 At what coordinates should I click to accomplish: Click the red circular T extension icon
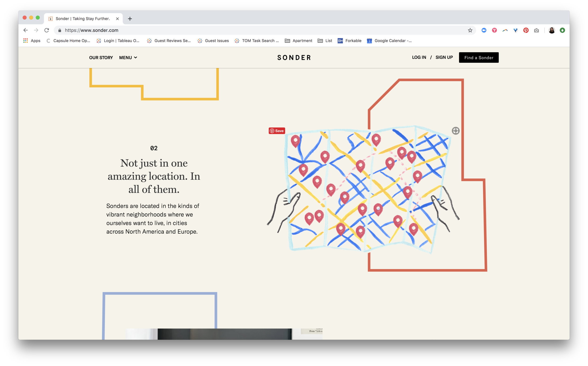point(494,30)
